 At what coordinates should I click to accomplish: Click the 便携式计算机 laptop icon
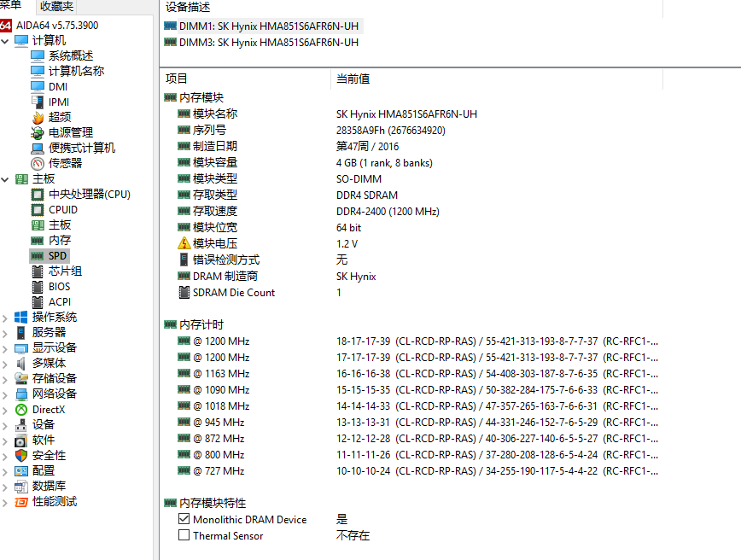[x=38, y=149]
